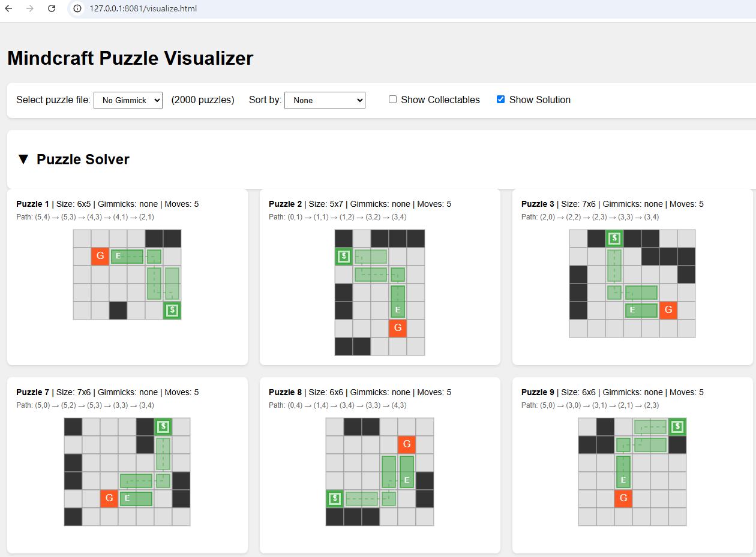Click the browser back arrow
The height and width of the screenshot is (557, 756).
[x=8, y=8]
